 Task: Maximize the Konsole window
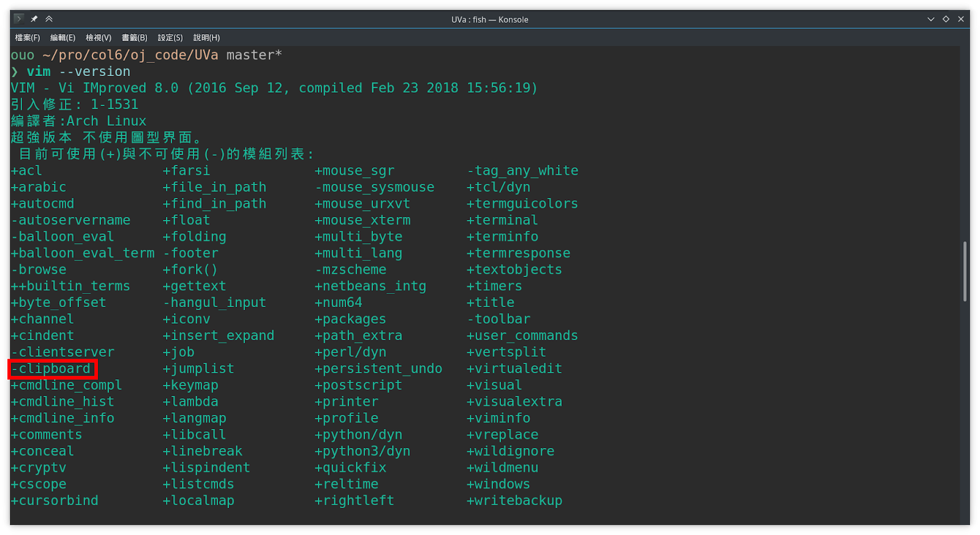click(x=946, y=19)
